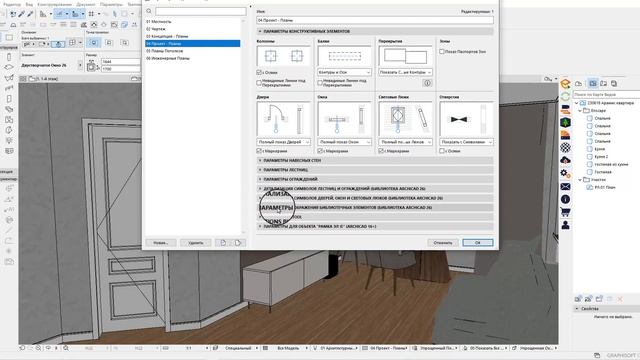Viewport: 640px width, 360px height.
Task: Click Navigator view map search field
Action: [x=607, y=94]
